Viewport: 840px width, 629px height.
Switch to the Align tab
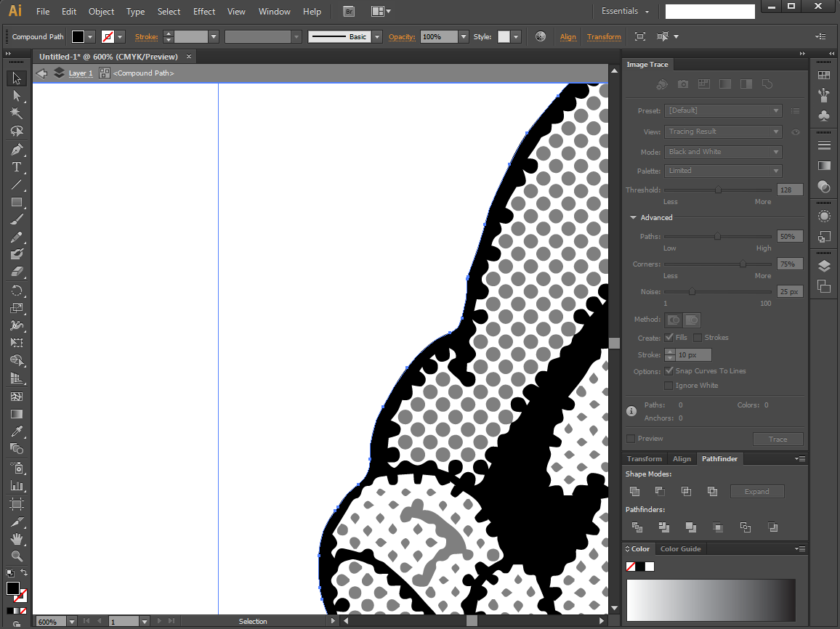click(x=682, y=459)
